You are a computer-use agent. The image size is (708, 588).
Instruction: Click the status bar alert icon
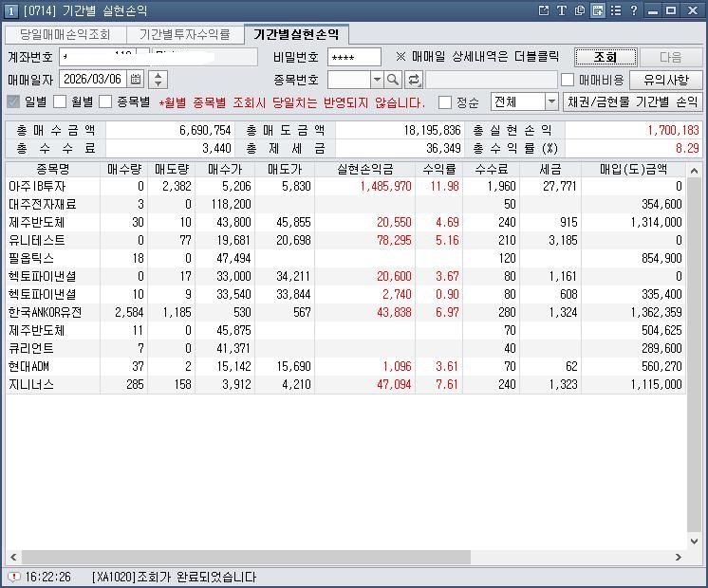14,577
